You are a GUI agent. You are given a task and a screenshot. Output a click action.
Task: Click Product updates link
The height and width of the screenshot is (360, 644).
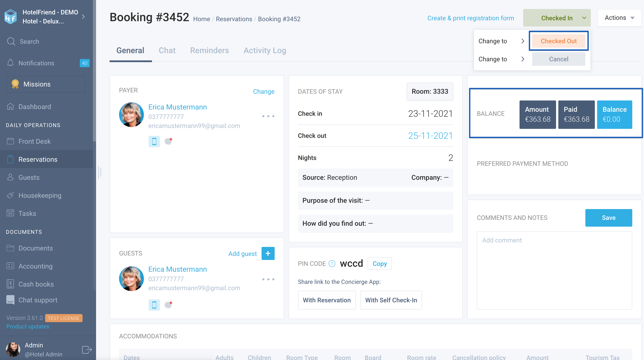[x=28, y=326]
